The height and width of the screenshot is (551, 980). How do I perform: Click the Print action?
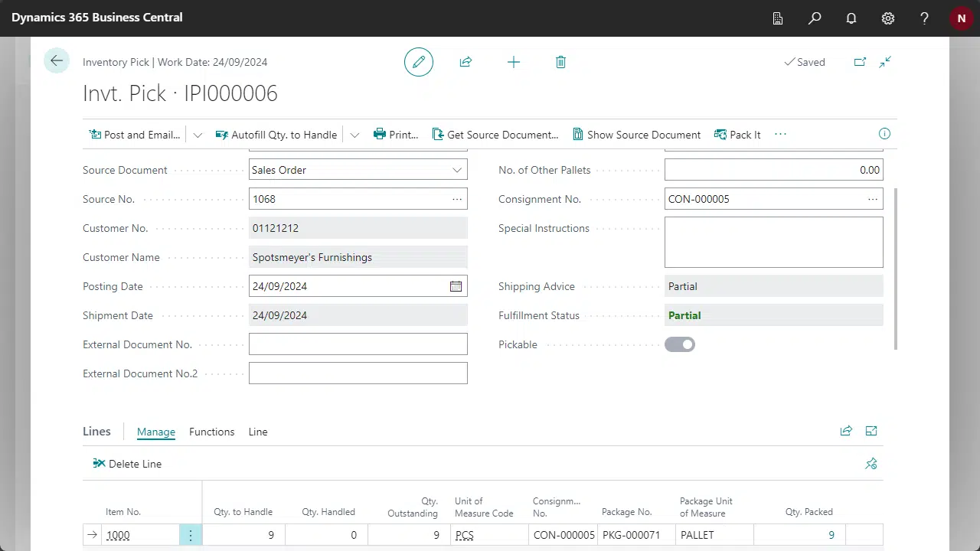[396, 135]
